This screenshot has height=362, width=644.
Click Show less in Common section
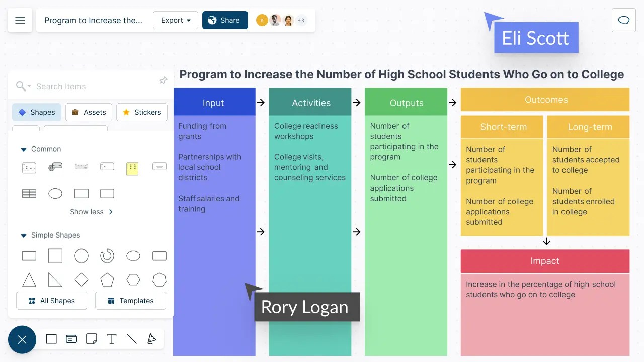92,212
